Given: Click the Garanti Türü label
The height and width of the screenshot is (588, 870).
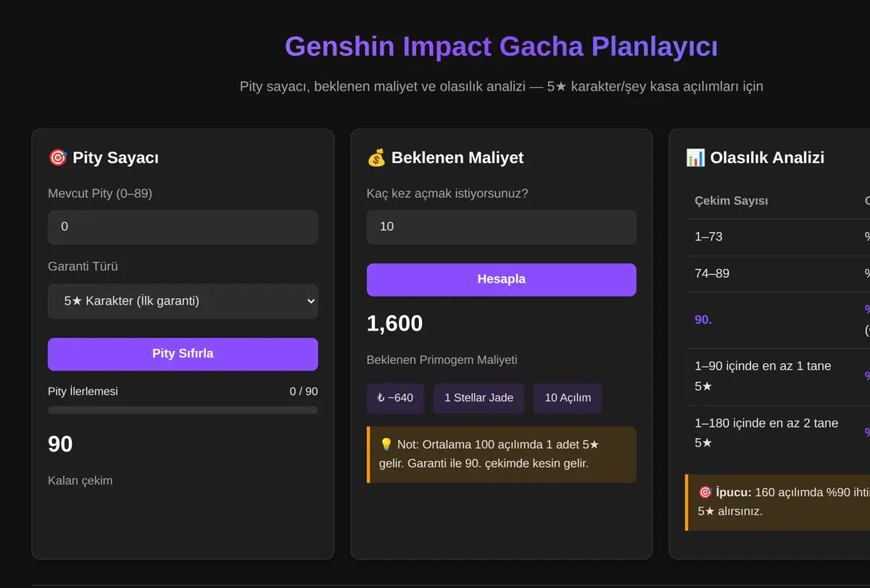Looking at the screenshot, I should pos(83,267).
